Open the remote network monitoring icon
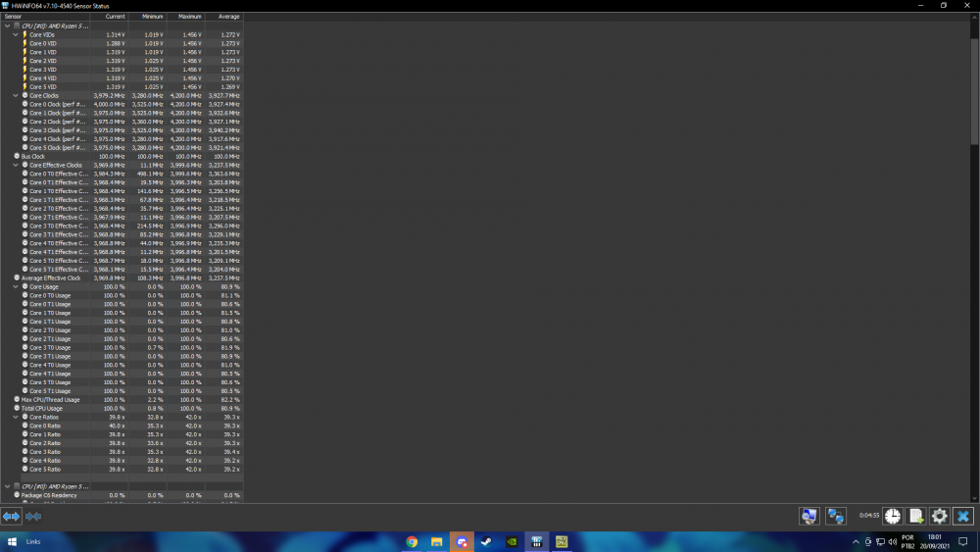 (836, 517)
